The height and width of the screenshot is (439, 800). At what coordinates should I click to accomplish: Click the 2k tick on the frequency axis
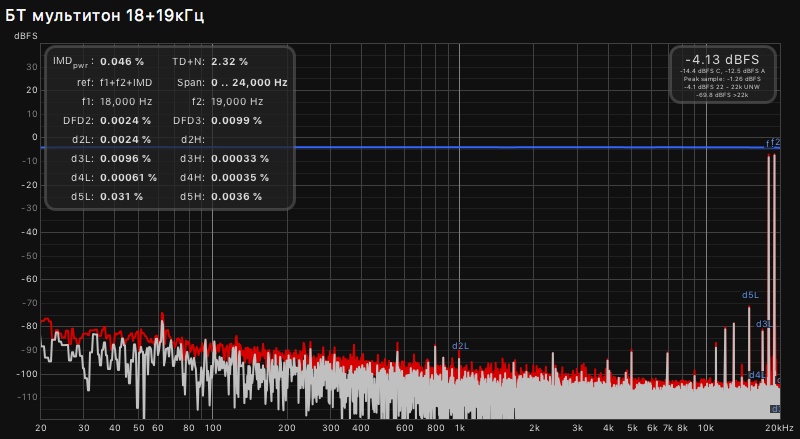[534, 428]
